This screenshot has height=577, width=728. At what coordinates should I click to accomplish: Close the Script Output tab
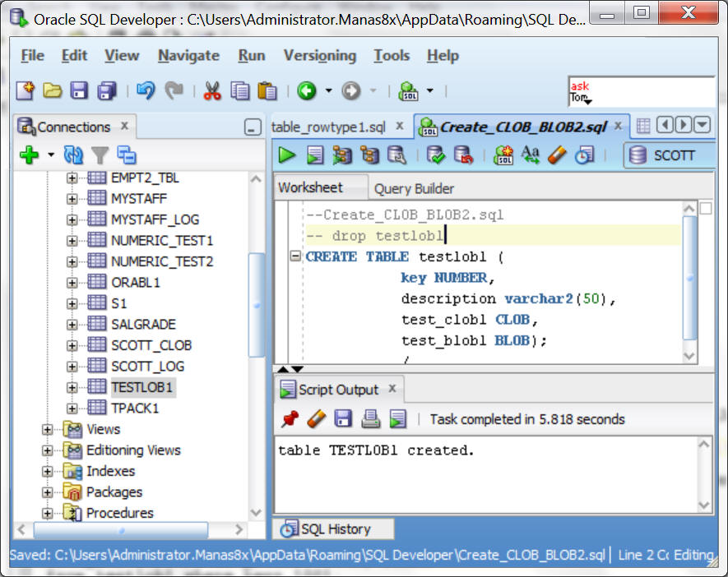point(392,388)
